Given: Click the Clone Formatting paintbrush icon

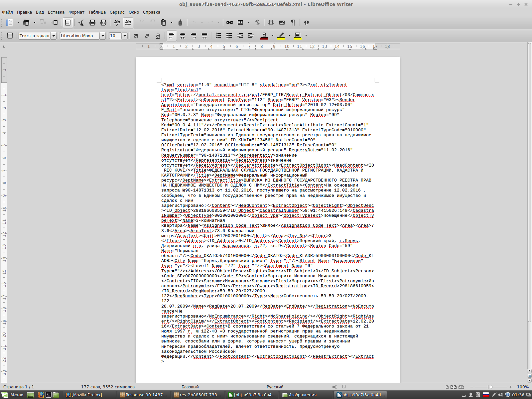Looking at the screenshot, I should point(180,23).
